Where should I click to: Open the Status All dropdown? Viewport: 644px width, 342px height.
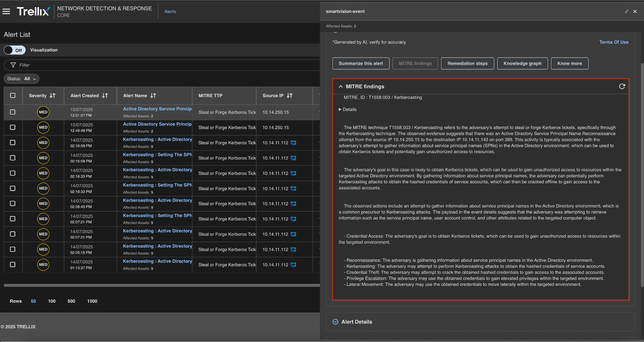pos(21,79)
